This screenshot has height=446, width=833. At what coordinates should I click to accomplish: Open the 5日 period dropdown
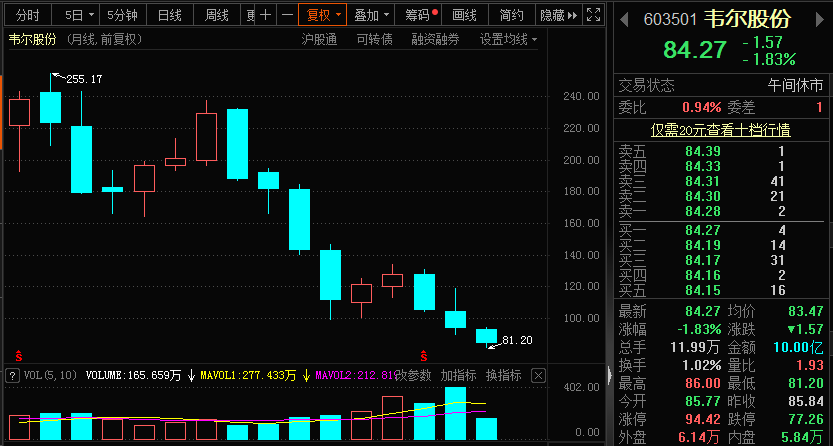(80, 15)
